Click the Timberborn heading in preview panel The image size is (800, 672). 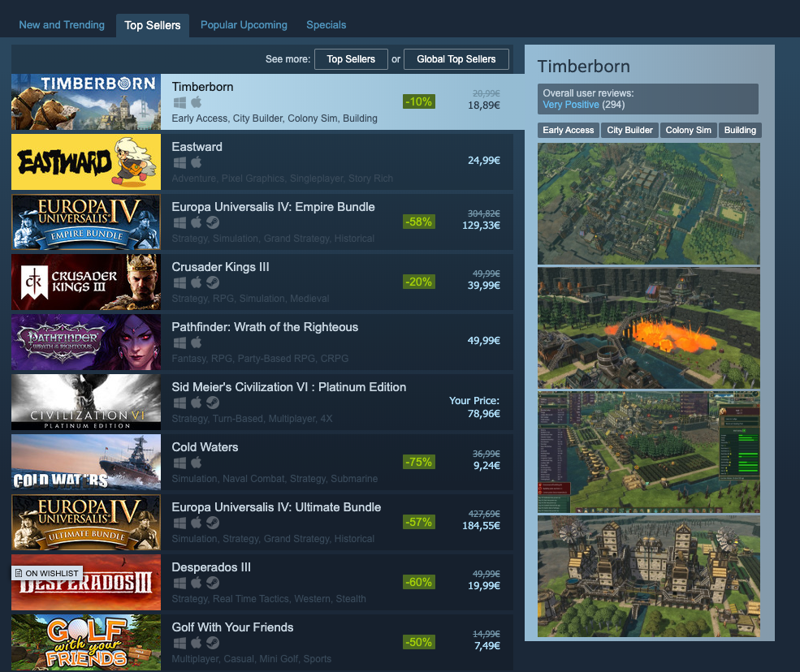584,67
